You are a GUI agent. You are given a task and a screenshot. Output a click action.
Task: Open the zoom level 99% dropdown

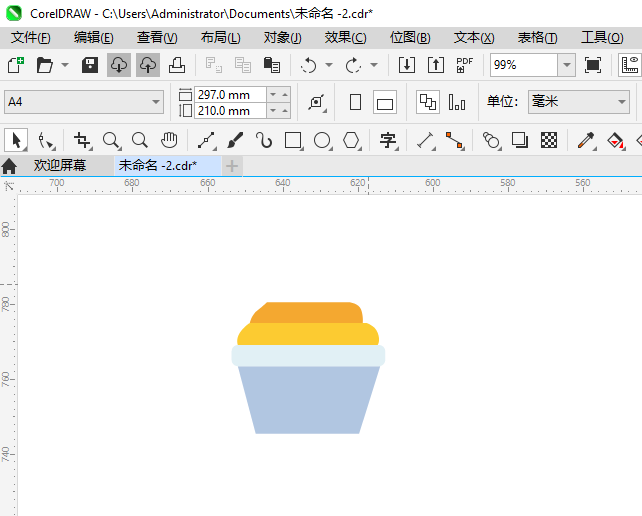[x=566, y=65]
